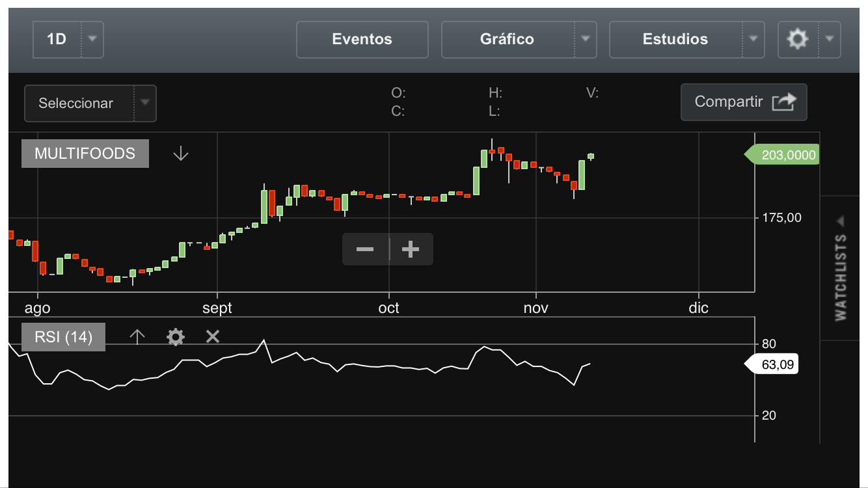
Task: Click the Estudios studies button
Action: coord(675,39)
